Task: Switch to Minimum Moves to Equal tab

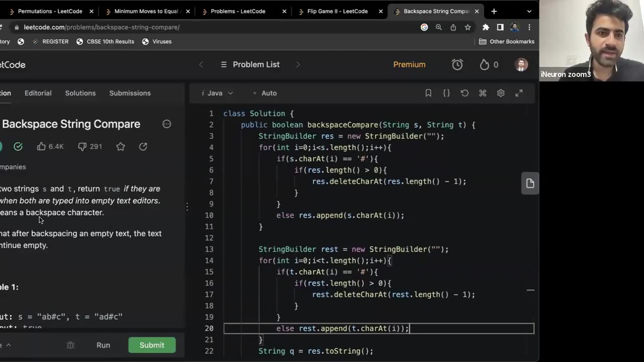Action: tap(147, 11)
